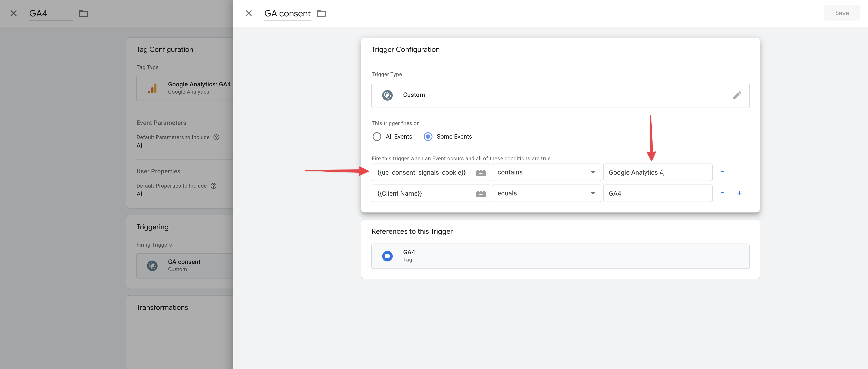Click help icon for Default Parameters to Include
Viewport: 868px width, 369px height.
(x=217, y=137)
